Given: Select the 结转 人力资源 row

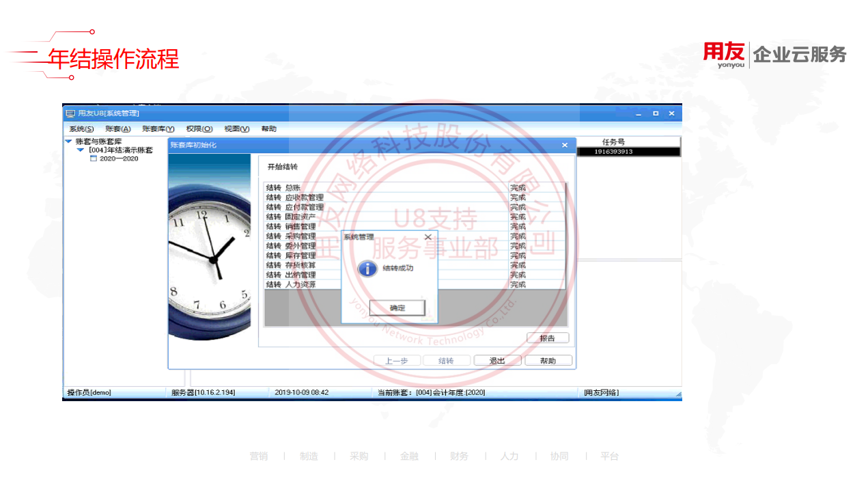Looking at the screenshot, I should pos(415,284).
